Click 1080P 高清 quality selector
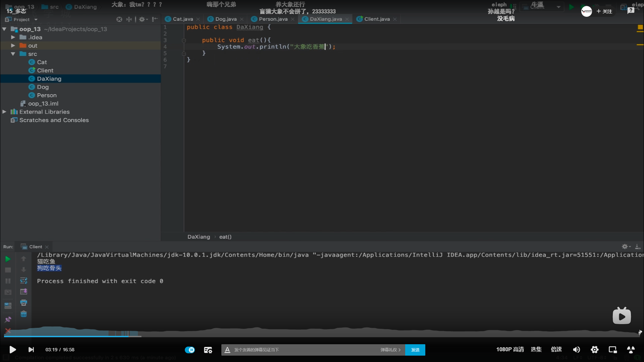Viewport: 644px width, 362px height. [510, 349]
